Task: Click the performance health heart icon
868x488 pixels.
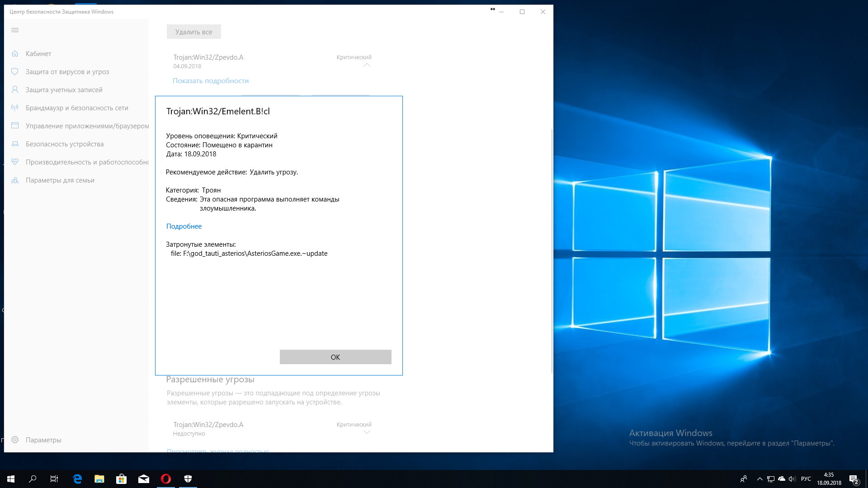Action: pos(15,162)
